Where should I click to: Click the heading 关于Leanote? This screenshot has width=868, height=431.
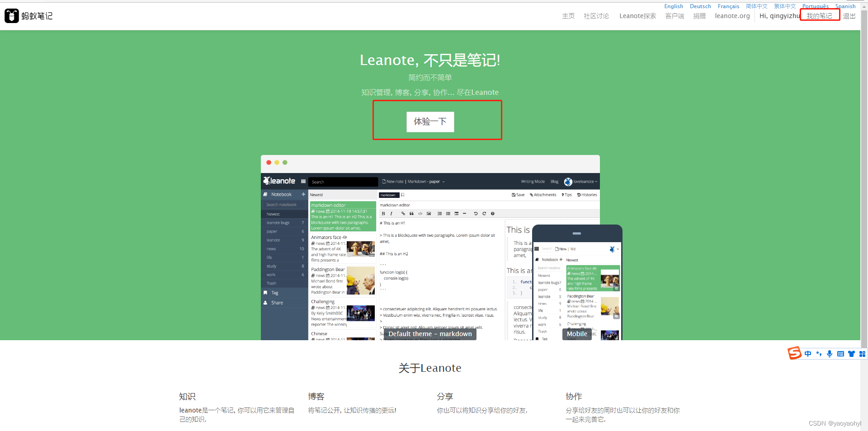click(430, 368)
